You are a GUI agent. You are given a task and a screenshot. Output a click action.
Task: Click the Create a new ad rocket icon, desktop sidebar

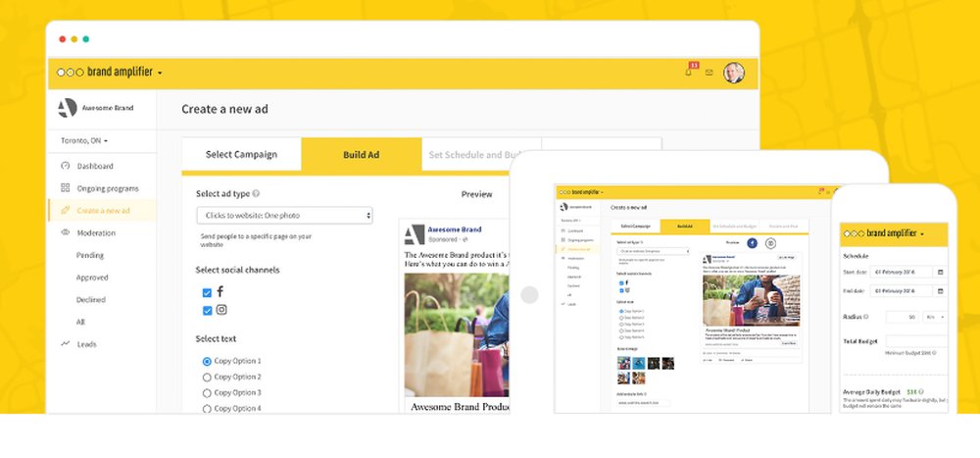(65, 210)
